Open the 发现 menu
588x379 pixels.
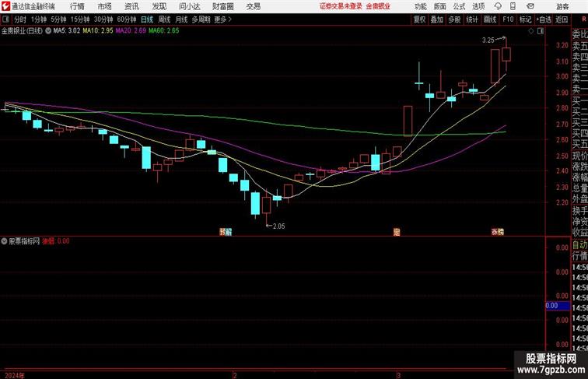tap(159, 6)
